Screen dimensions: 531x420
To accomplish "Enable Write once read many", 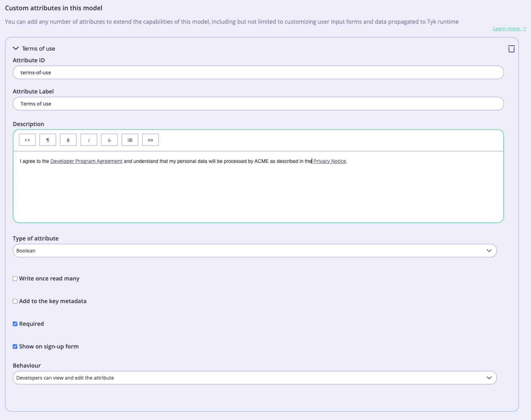I will pyautogui.click(x=15, y=278).
